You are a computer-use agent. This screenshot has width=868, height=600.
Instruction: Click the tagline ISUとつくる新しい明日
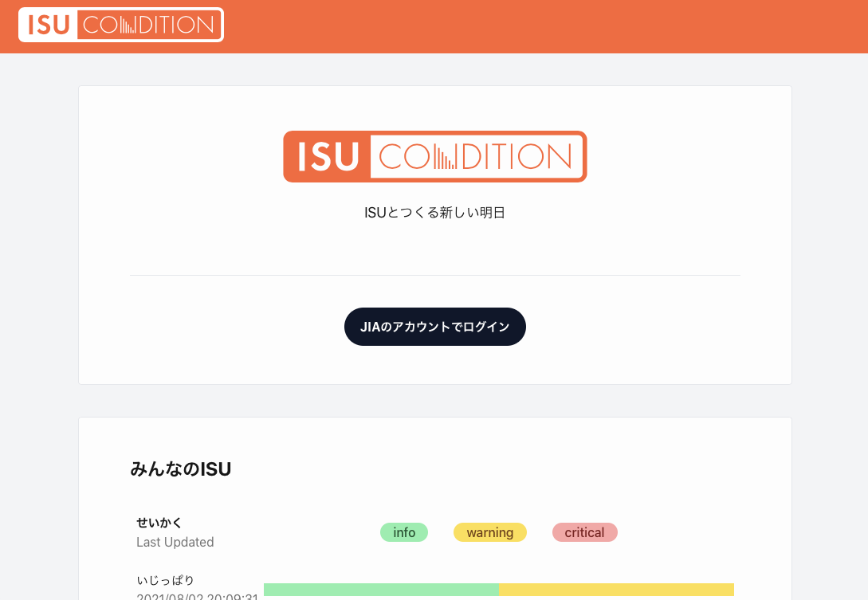click(x=435, y=213)
